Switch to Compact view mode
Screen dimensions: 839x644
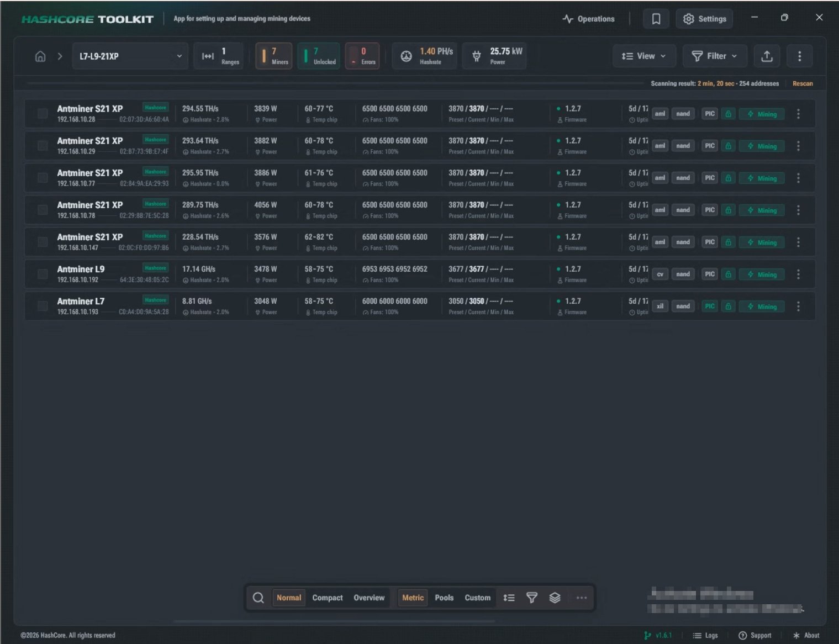(328, 598)
